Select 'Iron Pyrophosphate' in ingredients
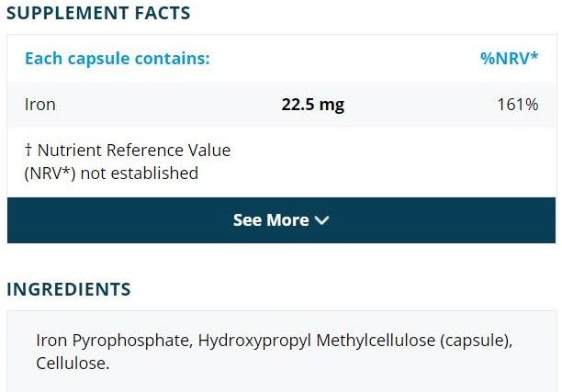562x392 pixels. (x=113, y=342)
